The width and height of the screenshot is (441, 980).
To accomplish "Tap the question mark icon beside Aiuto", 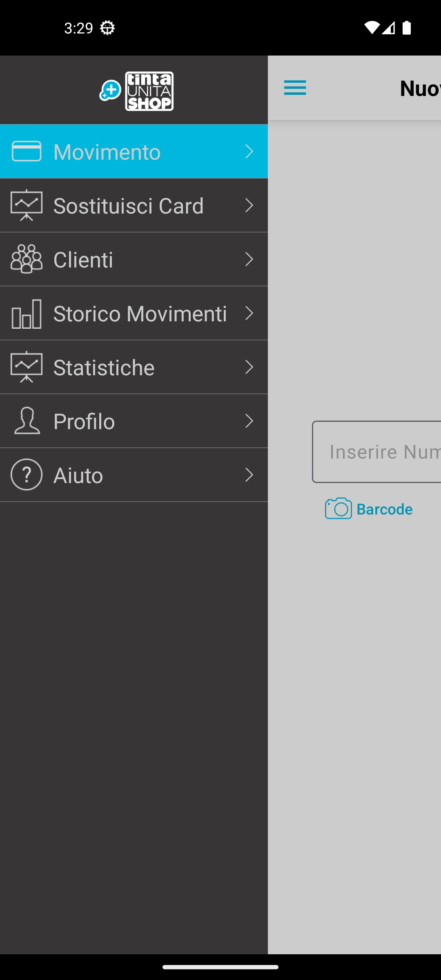I will [x=27, y=474].
